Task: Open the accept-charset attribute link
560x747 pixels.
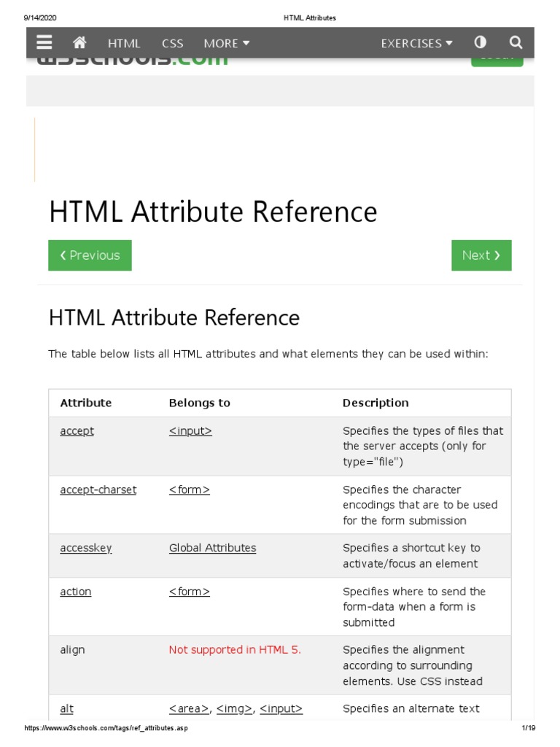Action: pos(98,489)
